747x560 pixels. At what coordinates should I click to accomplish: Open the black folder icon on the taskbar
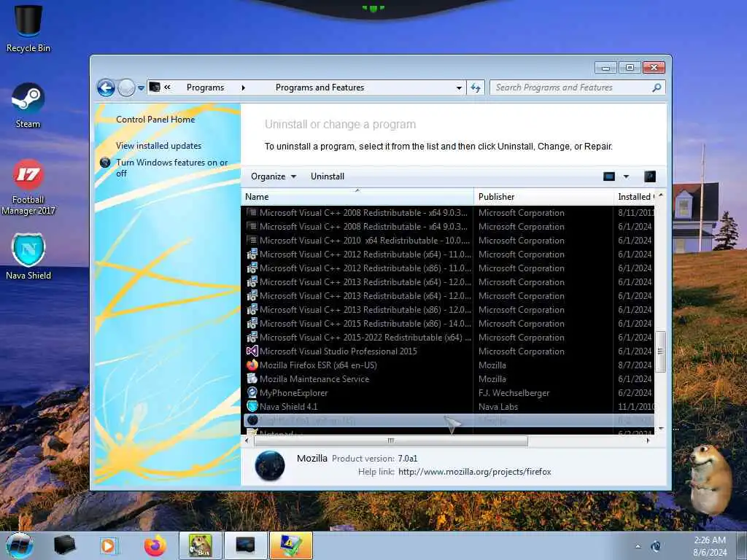(x=64, y=545)
